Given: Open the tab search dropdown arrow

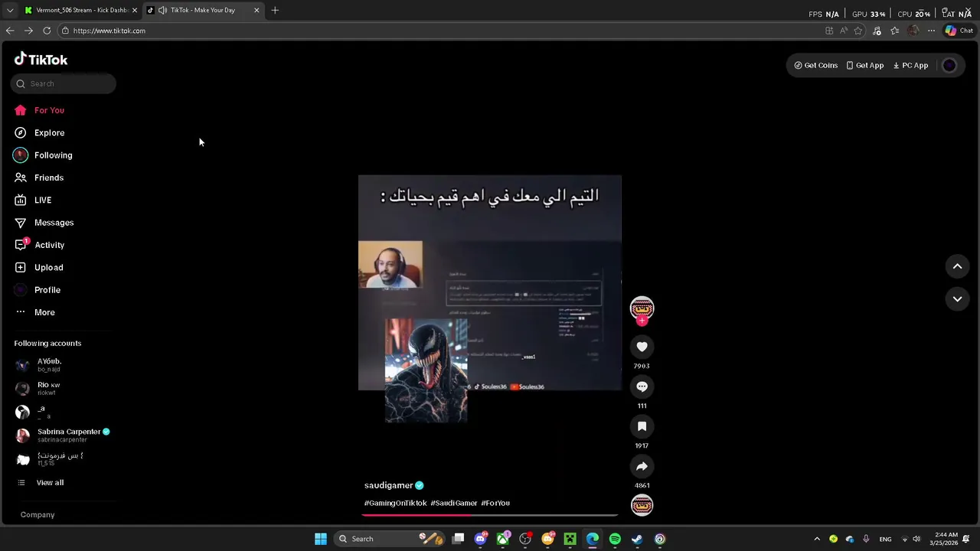Looking at the screenshot, I should tap(9, 10).
